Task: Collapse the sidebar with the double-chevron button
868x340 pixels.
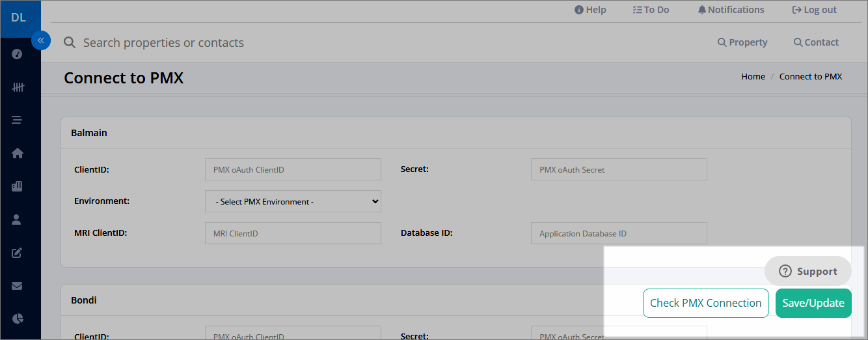Action: tap(40, 40)
